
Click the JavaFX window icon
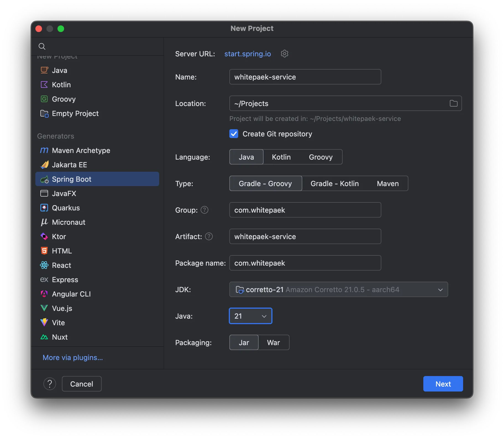(x=44, y=193)
